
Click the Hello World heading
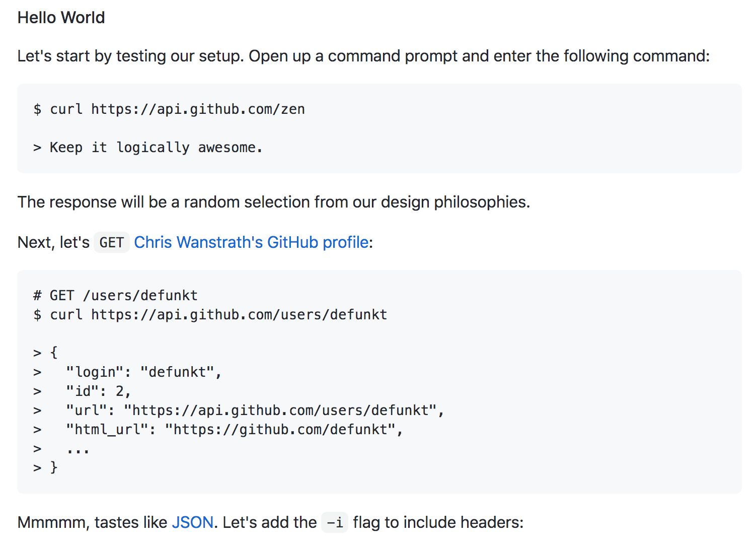tap(61, 18)
